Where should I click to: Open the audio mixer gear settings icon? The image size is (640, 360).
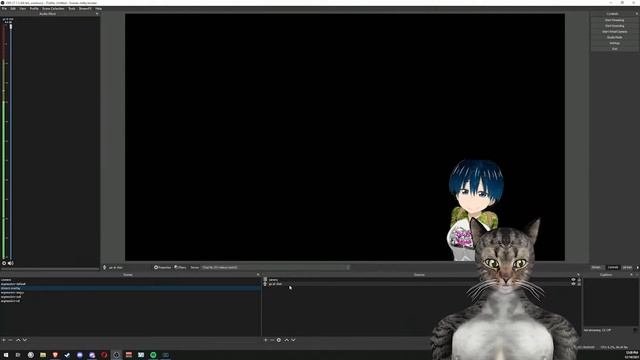click(x=4, y=263)
